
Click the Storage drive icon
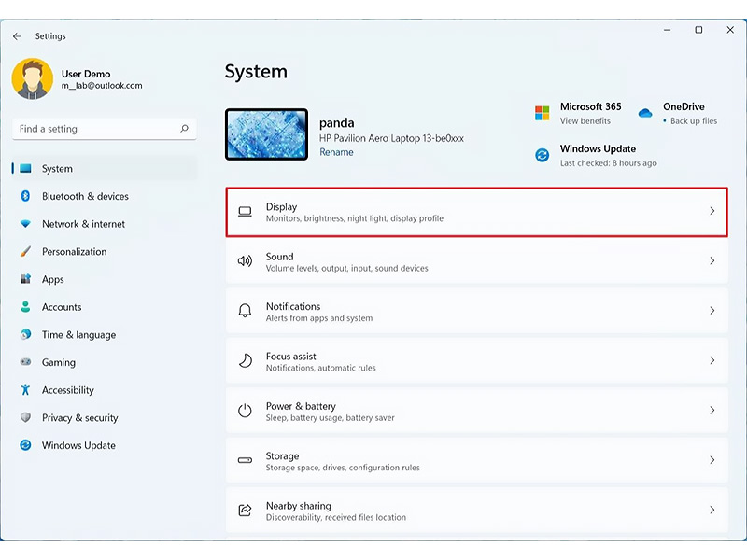[x=245, y=460]
